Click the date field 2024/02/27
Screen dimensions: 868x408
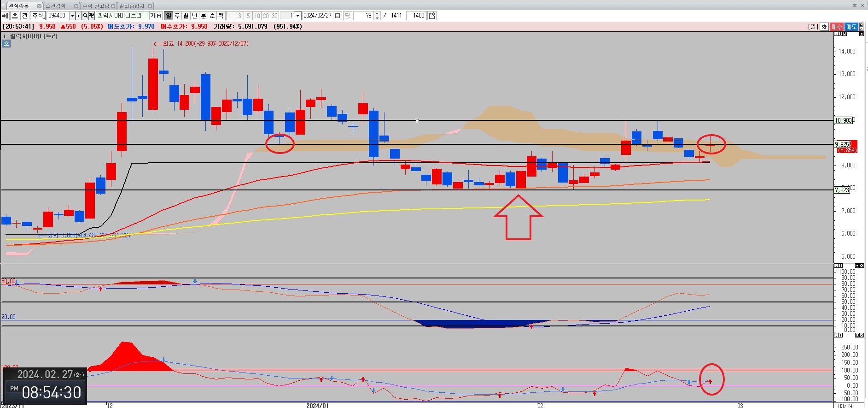(318, 16)
